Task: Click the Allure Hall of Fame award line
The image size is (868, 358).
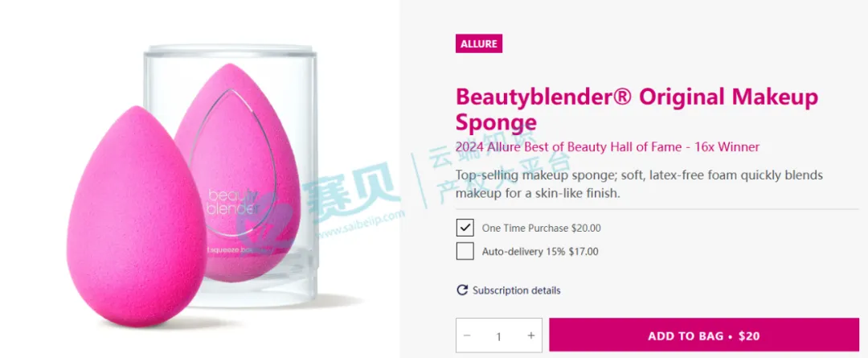Action: [607, 147]
